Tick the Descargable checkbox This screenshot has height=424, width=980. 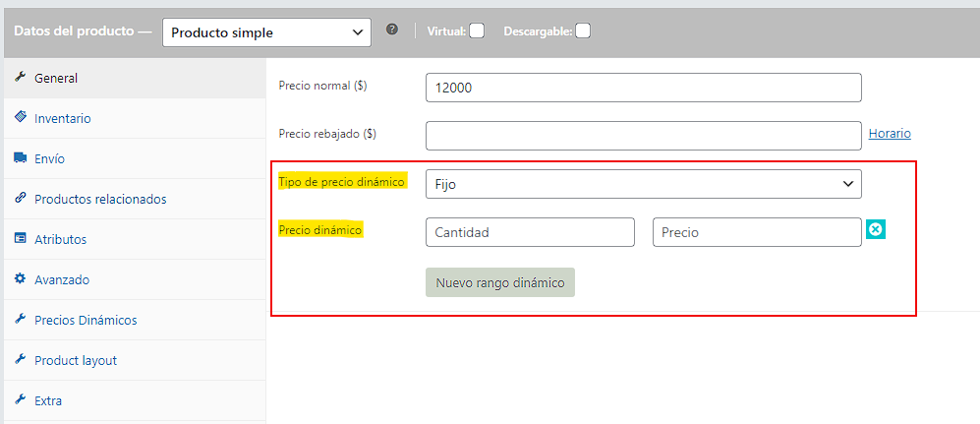coord(583,30)
